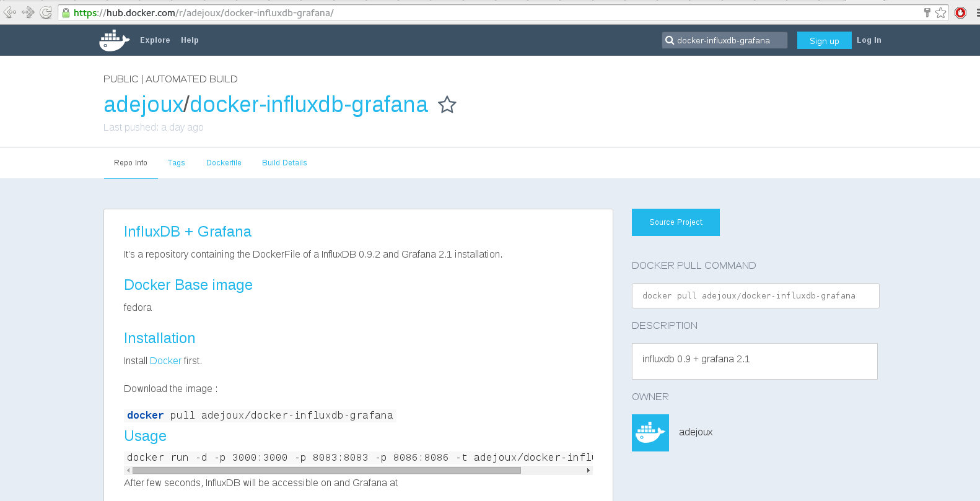Viewport: 980px width, 501px height.
Task: Click the Source Project button
Action: pos(676,222)
